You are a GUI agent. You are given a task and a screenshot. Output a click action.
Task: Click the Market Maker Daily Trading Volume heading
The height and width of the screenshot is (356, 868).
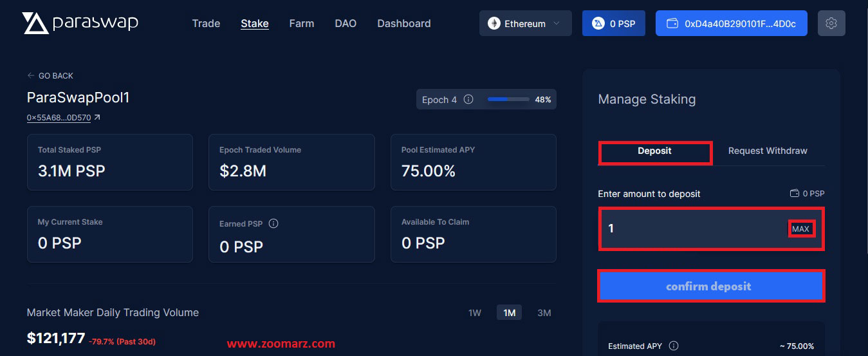[113, 312]
